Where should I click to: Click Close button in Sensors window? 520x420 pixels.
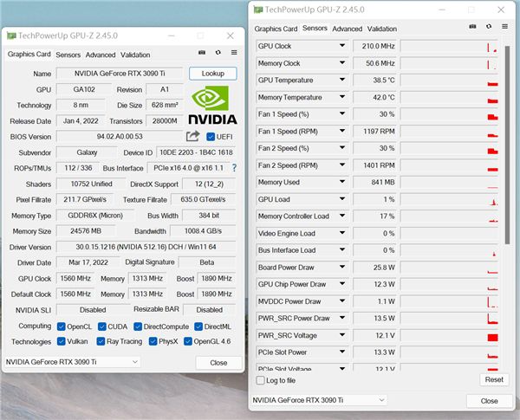click(489, 401)
